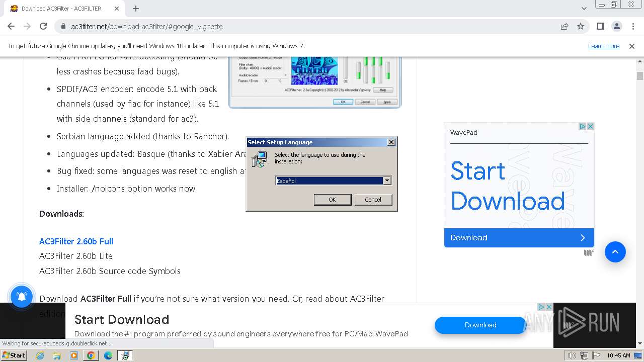Viewport: 644px width, 362px height.
Task: Open Microsoft Edge from taskbar
Action: point(108,355)
